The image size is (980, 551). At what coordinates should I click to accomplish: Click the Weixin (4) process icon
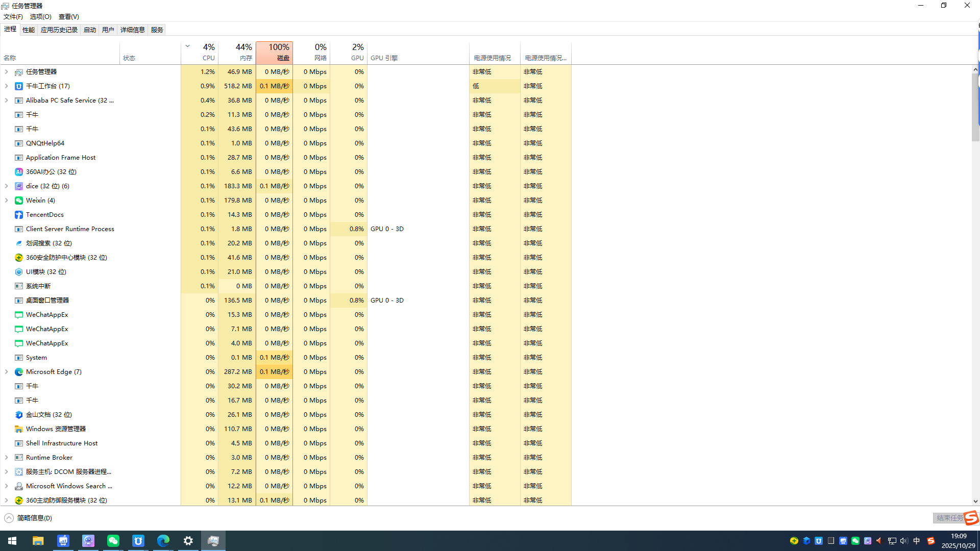tap(19, 201)
